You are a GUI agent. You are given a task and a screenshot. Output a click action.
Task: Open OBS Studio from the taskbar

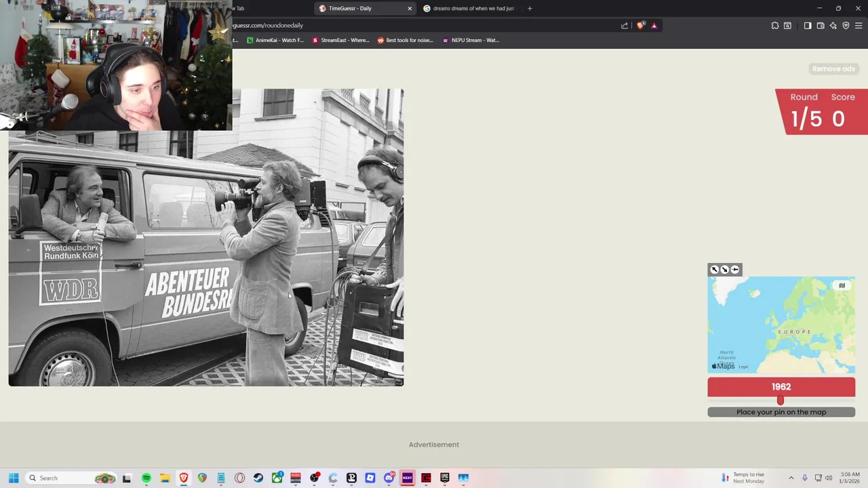coord(314,478)
